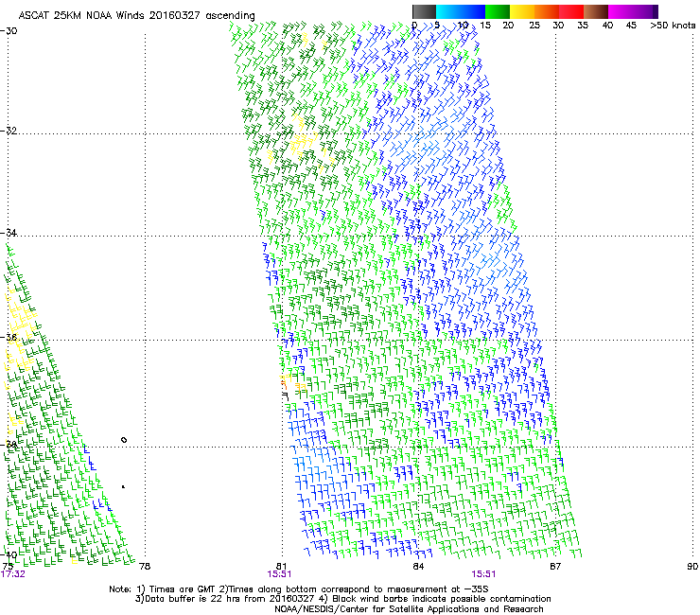This screenshot has width=700, height=615.
Task: Click the -38 latitude axis label
Action: click(x=9, y=445)
